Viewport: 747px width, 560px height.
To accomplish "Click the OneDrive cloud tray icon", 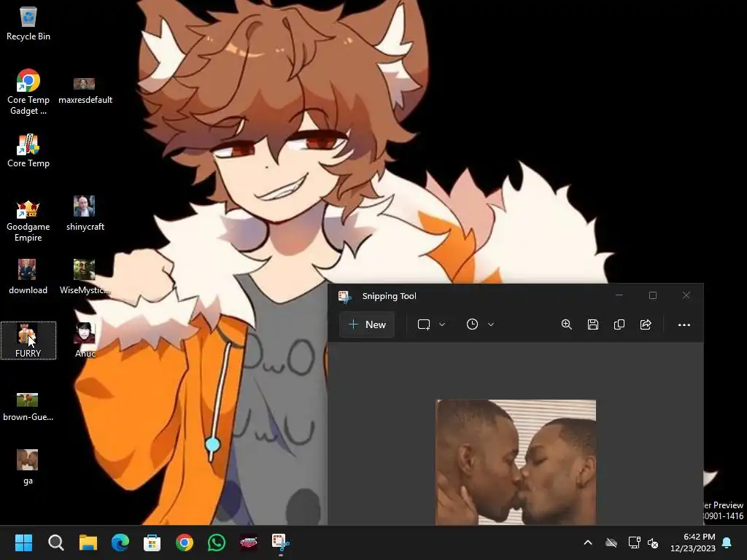I will [x=611, y=542].
